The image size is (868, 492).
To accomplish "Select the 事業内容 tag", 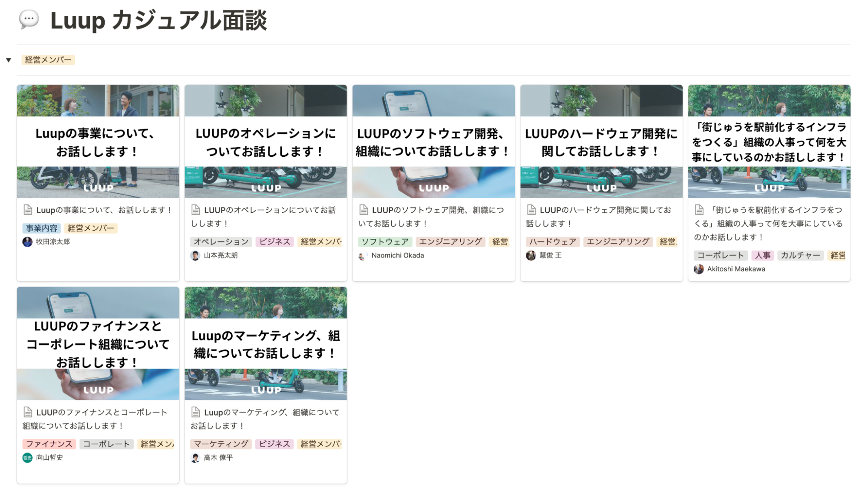I will point(42,228).
